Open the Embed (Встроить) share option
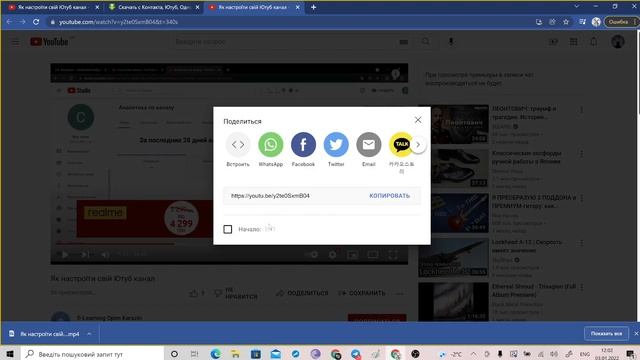This screenshot has width=640, height=360. coord(238,144)
